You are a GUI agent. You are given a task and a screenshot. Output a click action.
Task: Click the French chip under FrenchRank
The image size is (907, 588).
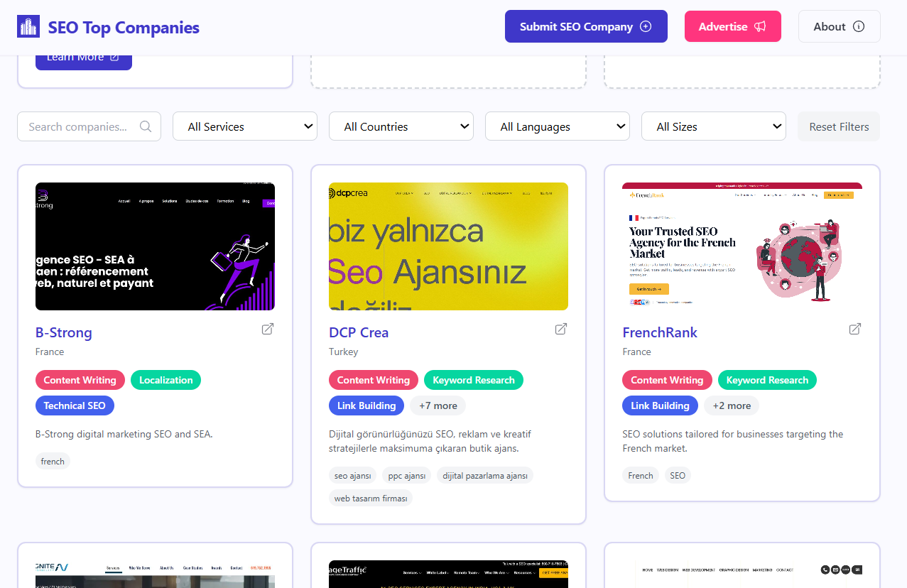(641, 476)
